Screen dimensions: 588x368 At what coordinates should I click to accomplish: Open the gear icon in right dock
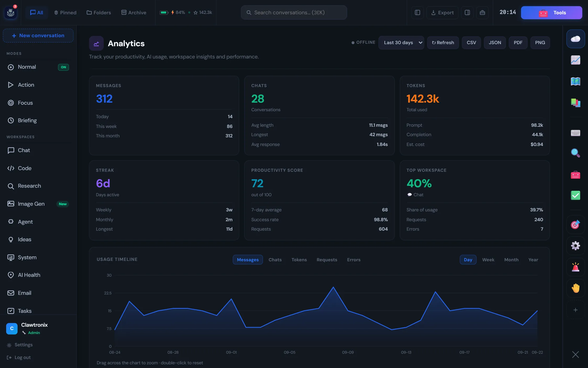point(575,246)
